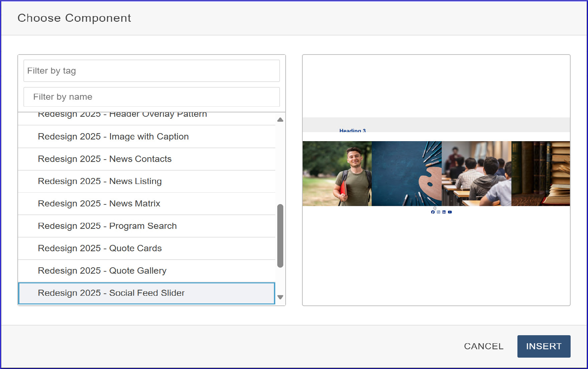This screenshot has width=588, height=369.
Task: Select the highlighted Social Feed Slider item
Action: coord(111,293)
